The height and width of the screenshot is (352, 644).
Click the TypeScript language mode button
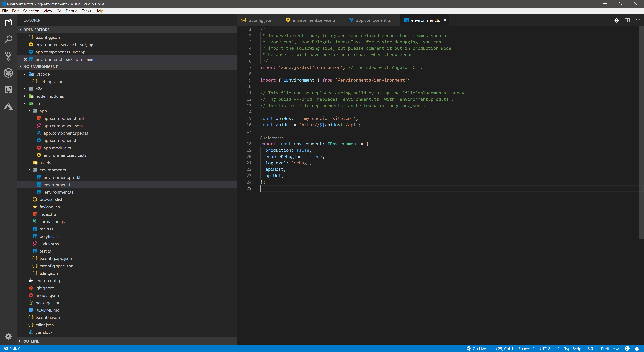[573, 349]
